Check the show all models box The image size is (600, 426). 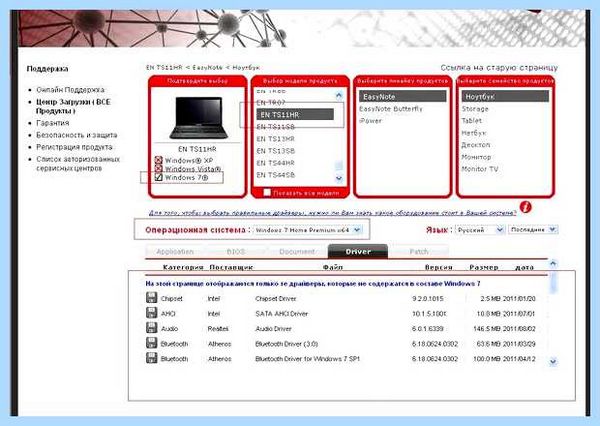pyautogui.click(x=267, y=193)
